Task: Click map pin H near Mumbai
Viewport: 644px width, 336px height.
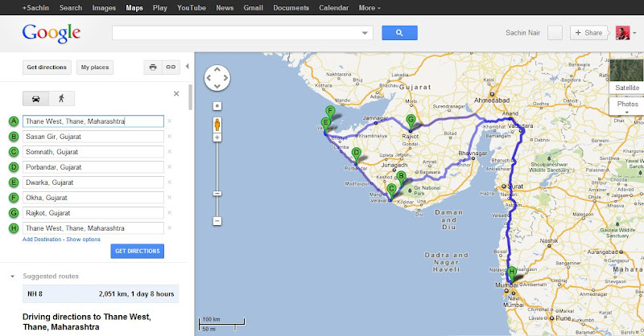Action: click(x=511, y=274)
